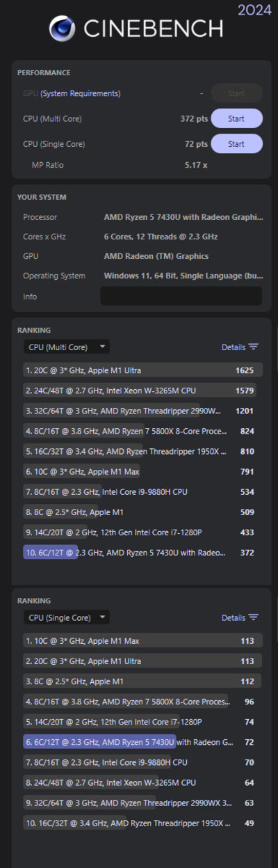Select highlighted Ryzen 5 7430U single-core entry scoring 72
Screen dimensions: 278x868
(x=142, y=743)
